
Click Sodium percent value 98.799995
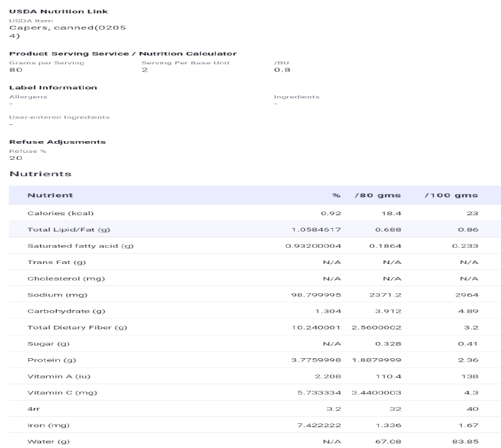[316, 295]
